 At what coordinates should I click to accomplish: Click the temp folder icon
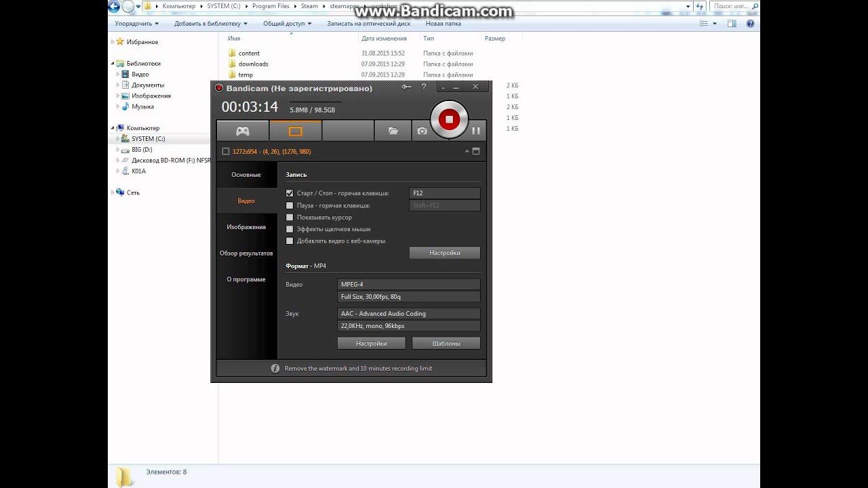[x=232, y=75]
